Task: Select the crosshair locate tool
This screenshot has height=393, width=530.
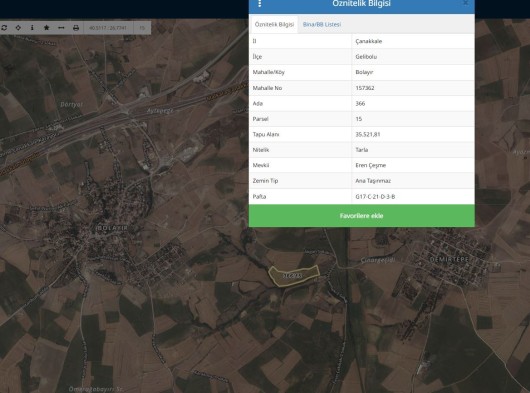Action: click(18, 28)
